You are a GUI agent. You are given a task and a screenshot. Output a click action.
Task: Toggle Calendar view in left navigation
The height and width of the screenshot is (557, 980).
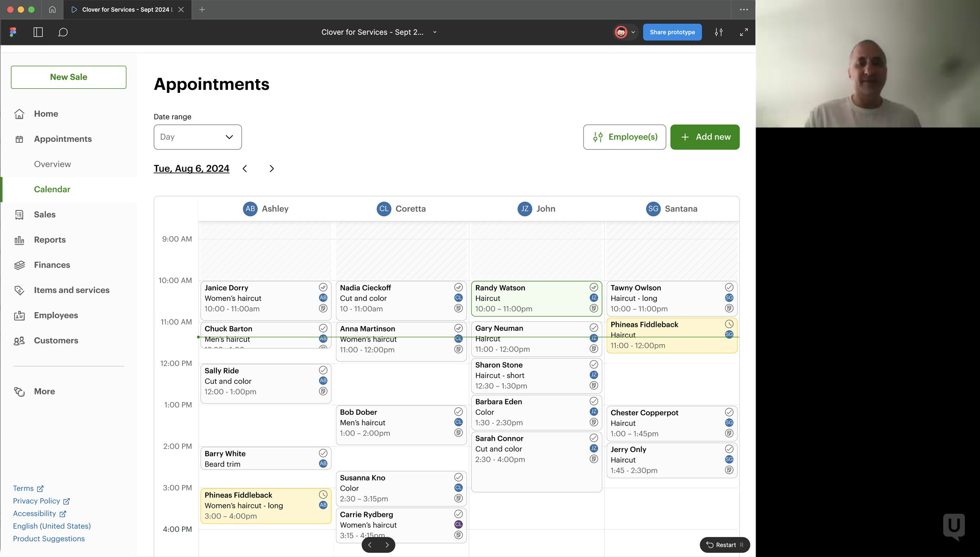click(52, 189)
